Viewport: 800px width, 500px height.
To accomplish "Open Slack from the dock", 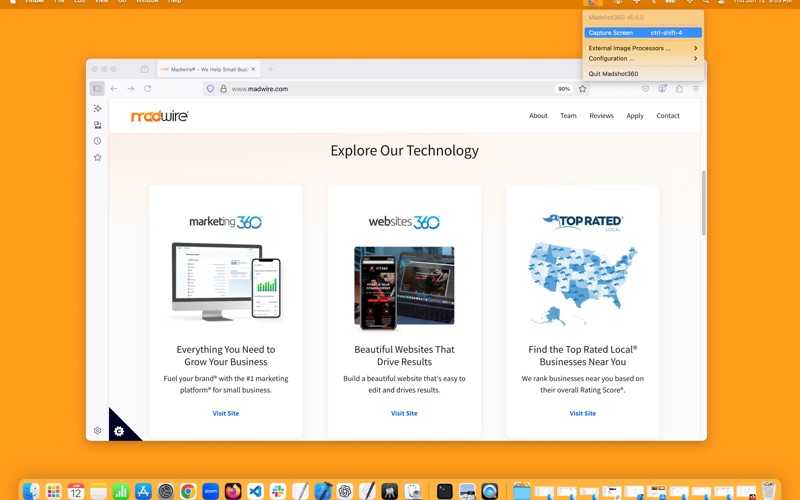I will tap(278, 491).
